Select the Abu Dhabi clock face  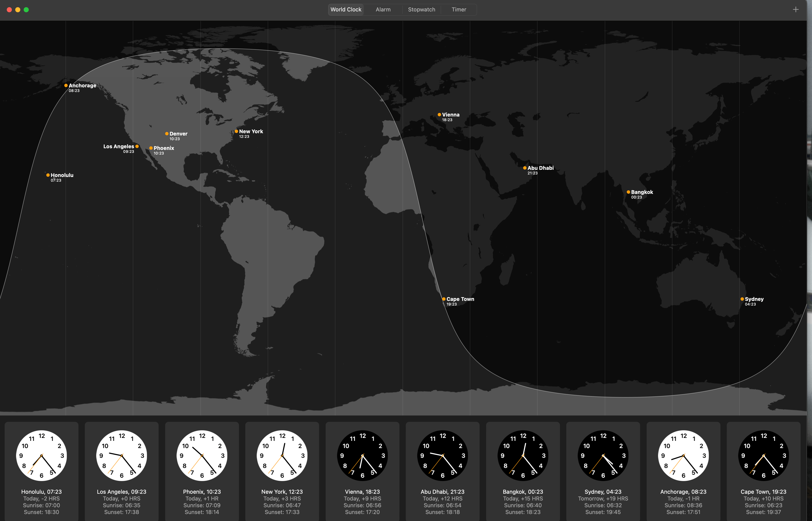(x=442, y=456)
